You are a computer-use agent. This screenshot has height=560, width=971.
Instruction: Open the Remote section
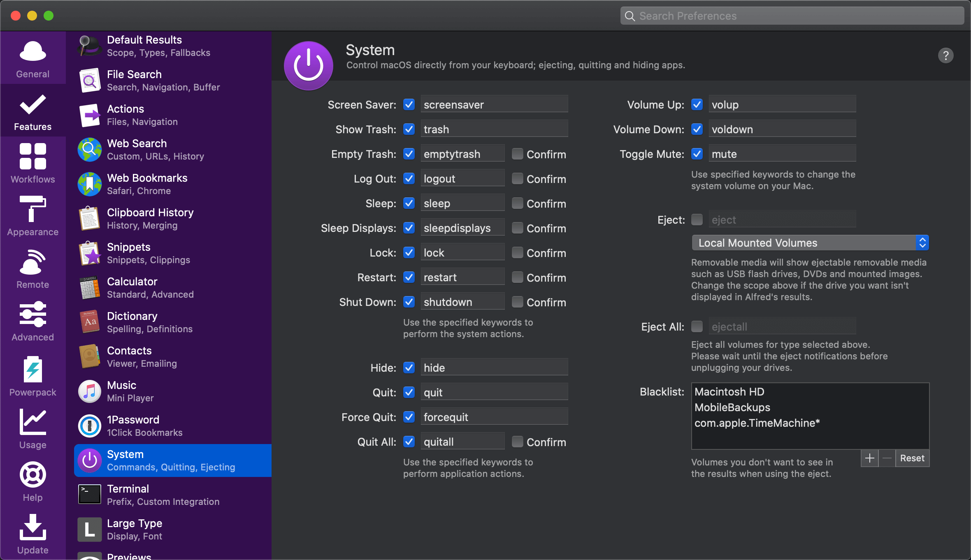coord(33,268)
